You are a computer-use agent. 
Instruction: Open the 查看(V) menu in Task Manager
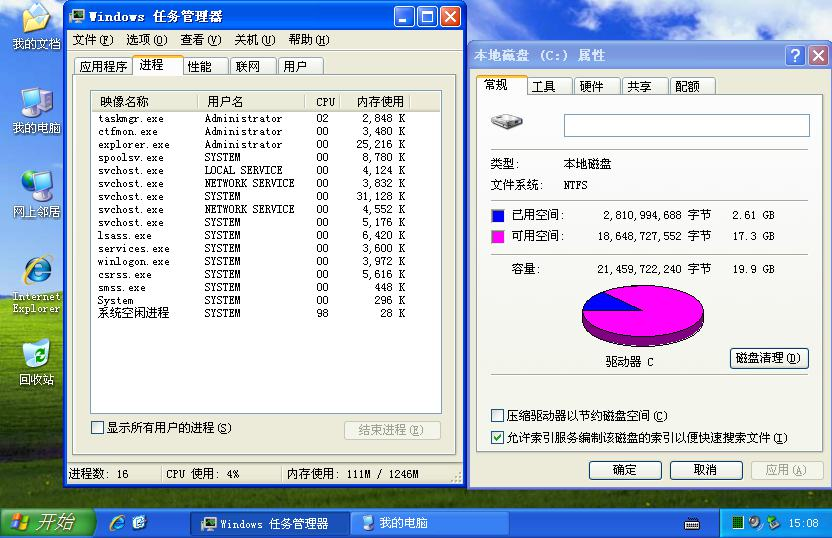(x=200, y=40)
